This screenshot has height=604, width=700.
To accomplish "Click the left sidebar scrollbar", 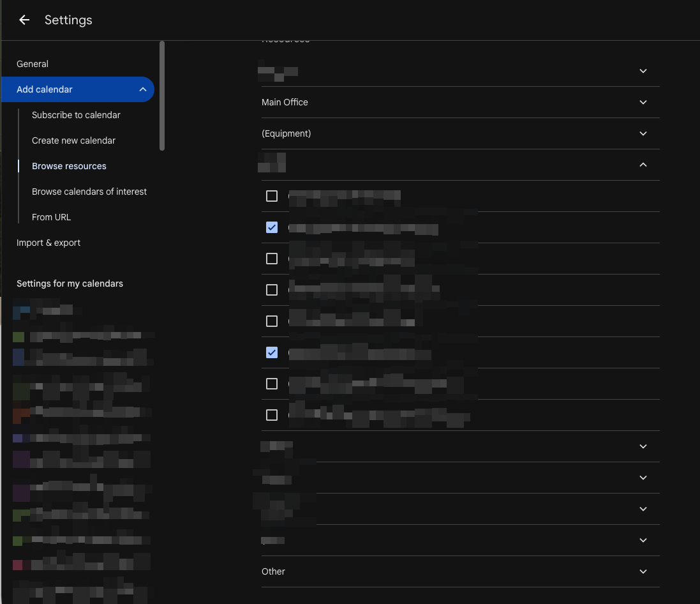I will [x=162, y=96].
